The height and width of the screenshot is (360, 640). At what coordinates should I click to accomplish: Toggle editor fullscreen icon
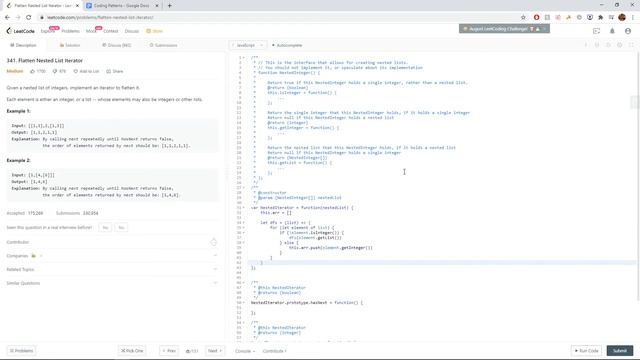pyautogui.click(x=631, y=45)
